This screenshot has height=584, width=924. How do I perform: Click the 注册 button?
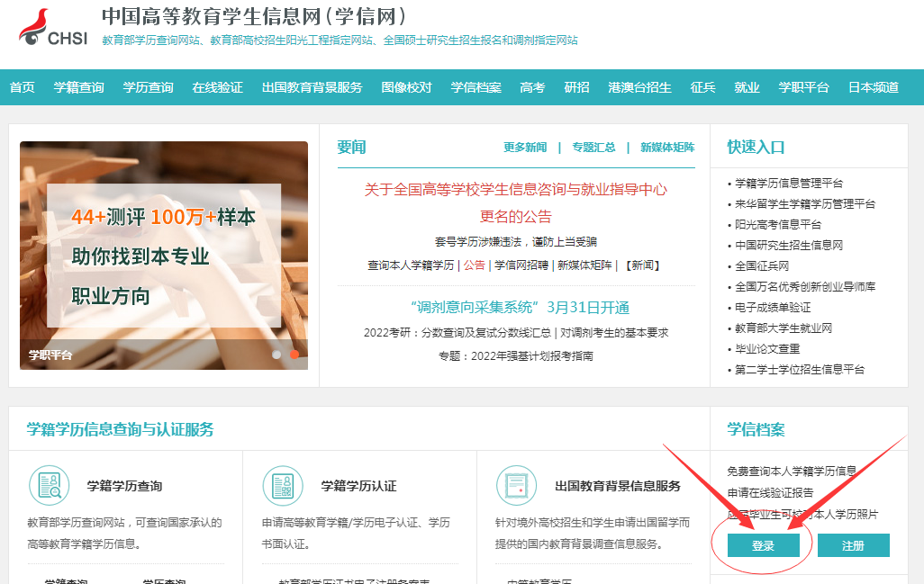pos(853,545)
